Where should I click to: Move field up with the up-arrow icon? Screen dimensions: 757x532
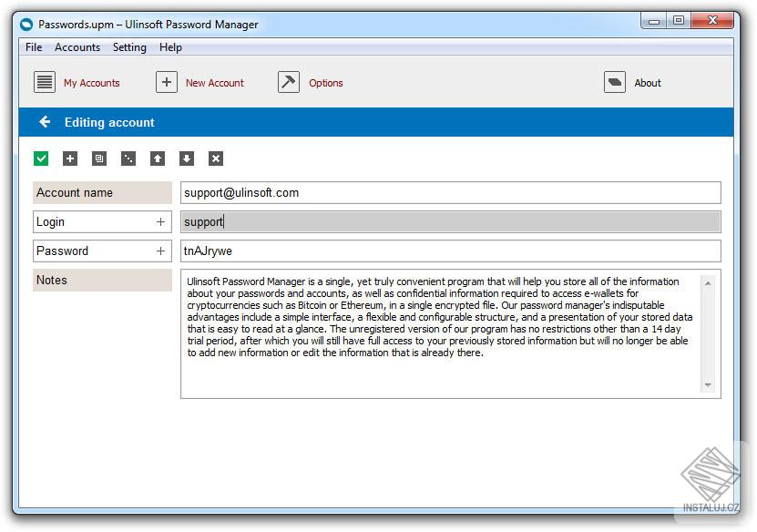[x=158, y=159]
